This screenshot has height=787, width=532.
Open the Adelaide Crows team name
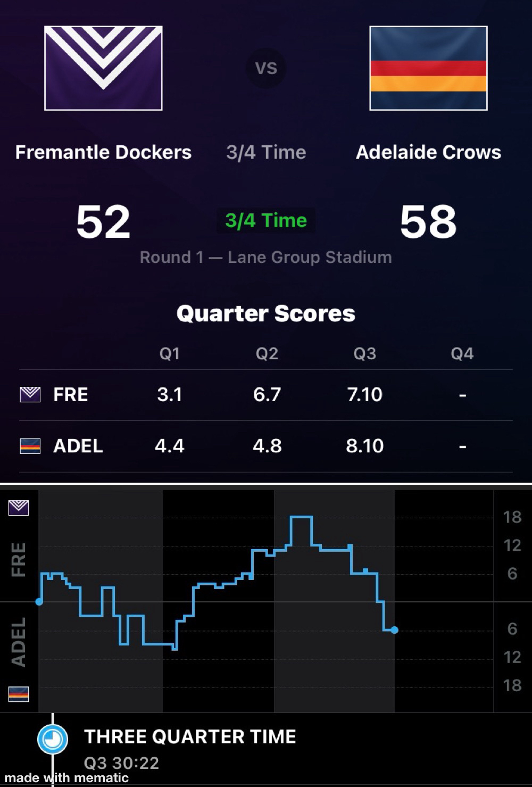point(428,152)
